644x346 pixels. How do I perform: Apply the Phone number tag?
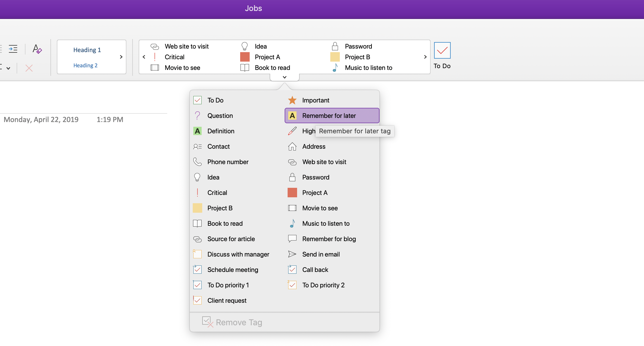click(227, 162)
